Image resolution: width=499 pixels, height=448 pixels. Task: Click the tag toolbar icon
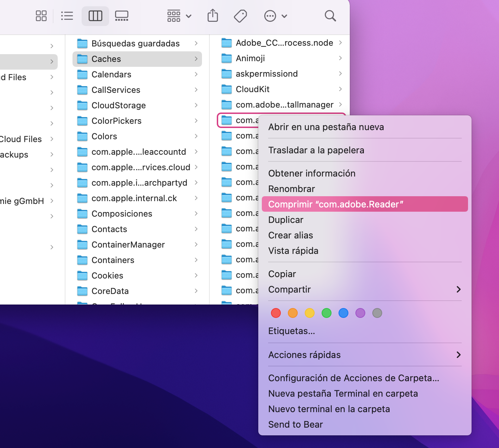tap(240, 16)
